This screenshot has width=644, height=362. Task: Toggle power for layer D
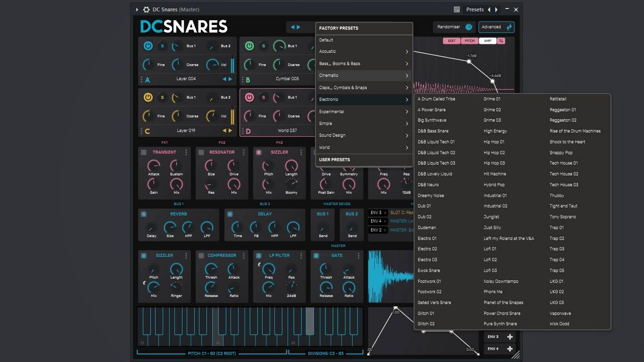click(x=249, y=97)
